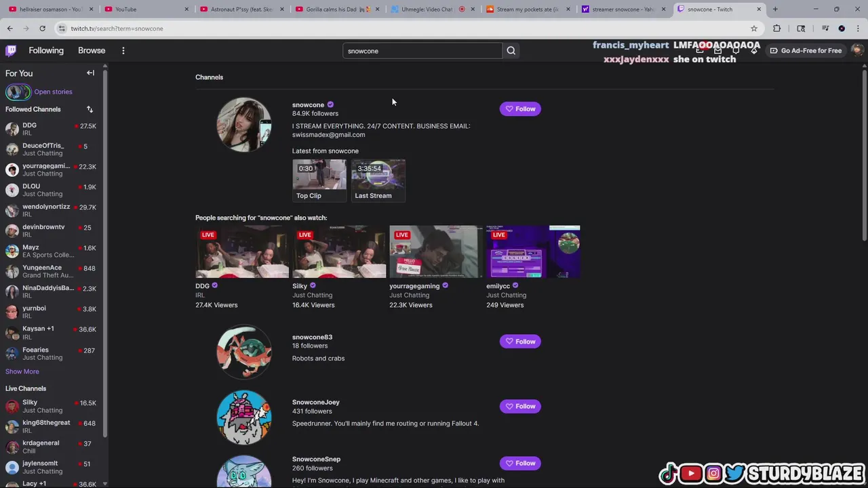Image resolution: width=868 pixels, height=488 pixels.
Task: Sort the Followed Channels list
Action: click(x=90, y=109)
